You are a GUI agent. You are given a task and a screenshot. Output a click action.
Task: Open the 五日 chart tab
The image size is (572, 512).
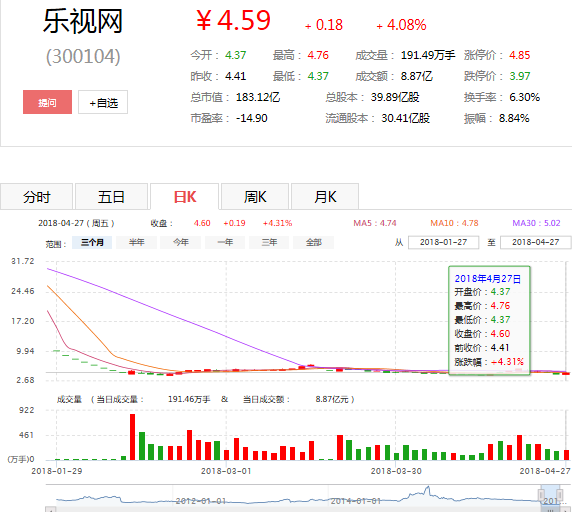point(111,197)
